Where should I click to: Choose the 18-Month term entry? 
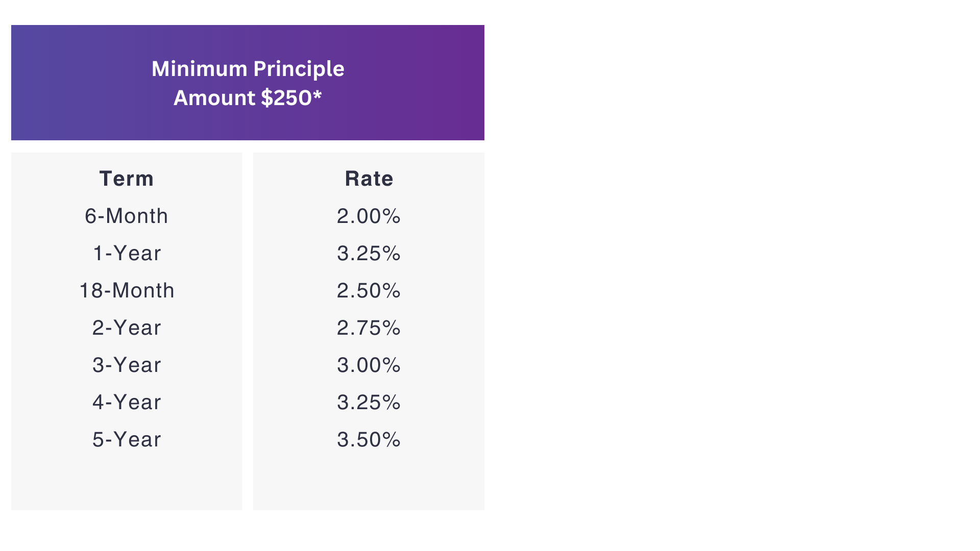[x=127, y=290]
